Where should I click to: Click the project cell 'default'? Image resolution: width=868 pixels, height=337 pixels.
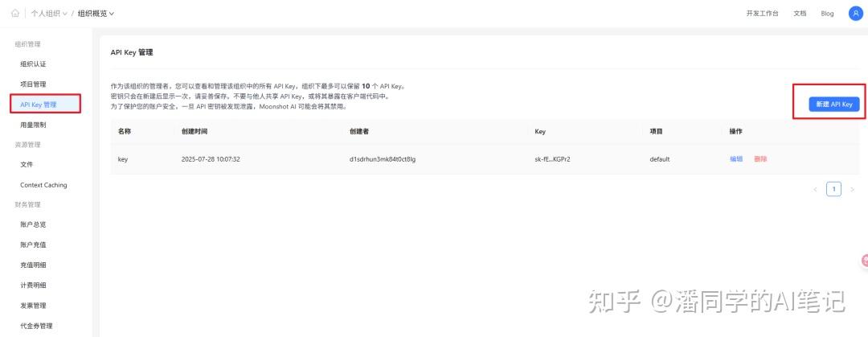tap(660, 159)
